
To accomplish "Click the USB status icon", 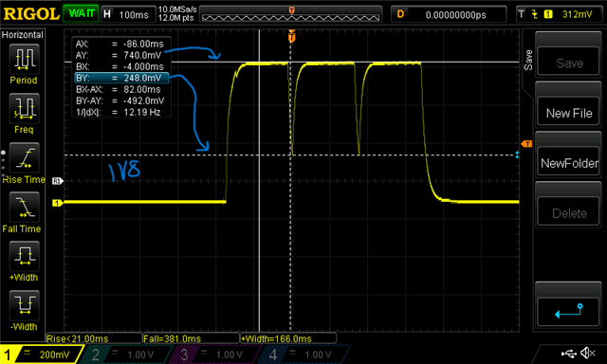I will [x=568, y=353].
